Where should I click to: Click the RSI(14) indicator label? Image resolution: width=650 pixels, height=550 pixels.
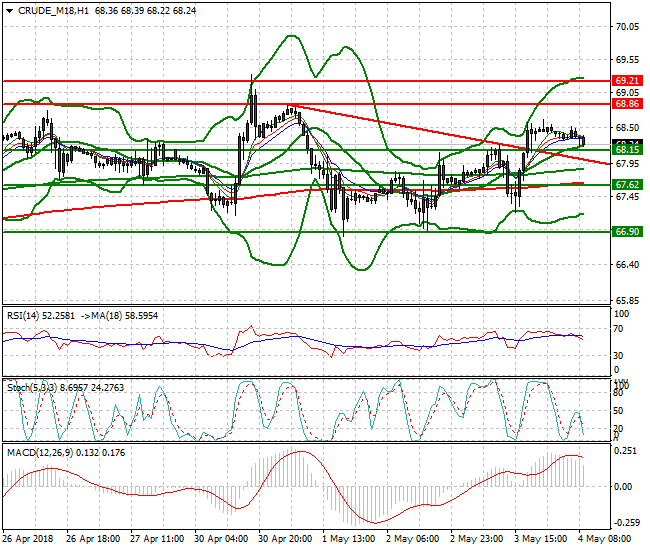click(x=23, y=316)
